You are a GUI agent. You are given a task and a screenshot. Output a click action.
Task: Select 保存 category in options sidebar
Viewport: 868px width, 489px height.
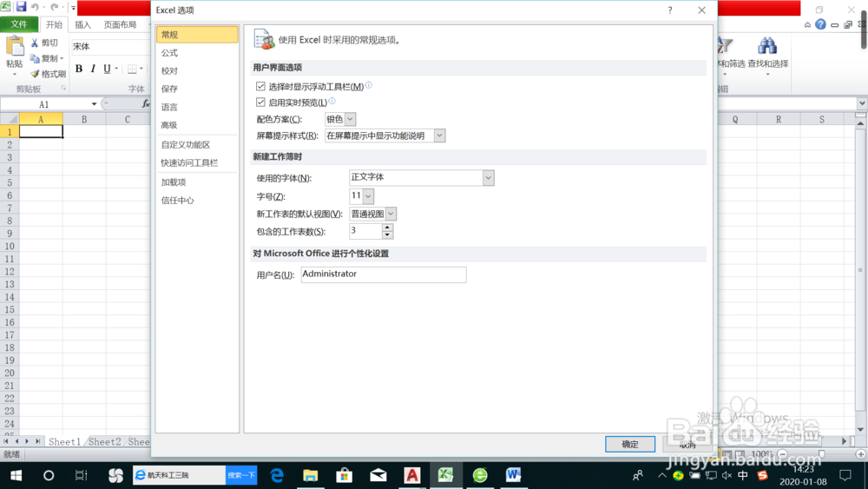tap(197, 89)
